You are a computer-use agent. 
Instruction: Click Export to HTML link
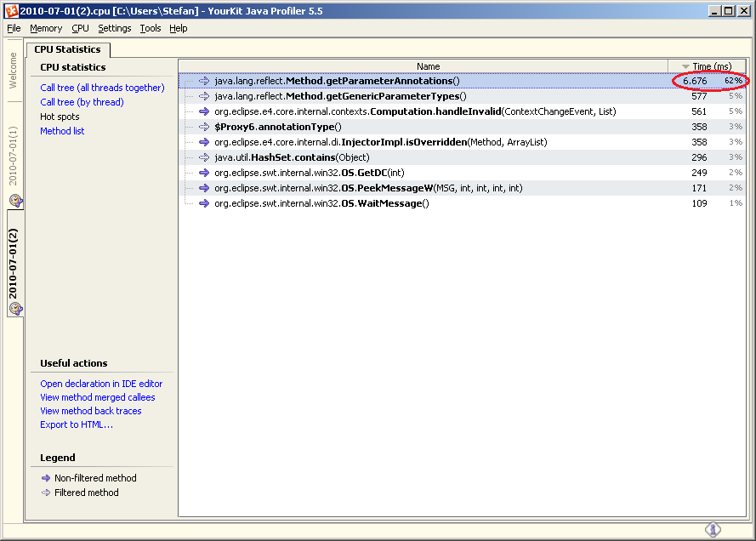point(77,424)
